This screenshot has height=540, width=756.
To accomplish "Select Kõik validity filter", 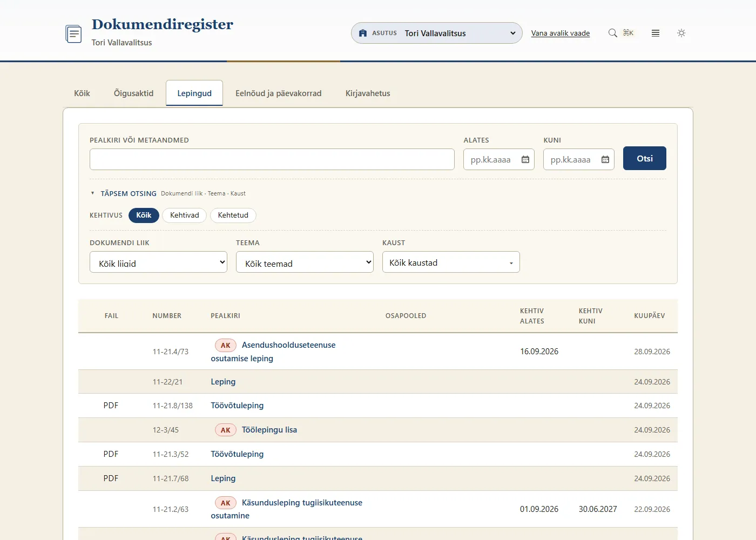I will tap(144, 215).
